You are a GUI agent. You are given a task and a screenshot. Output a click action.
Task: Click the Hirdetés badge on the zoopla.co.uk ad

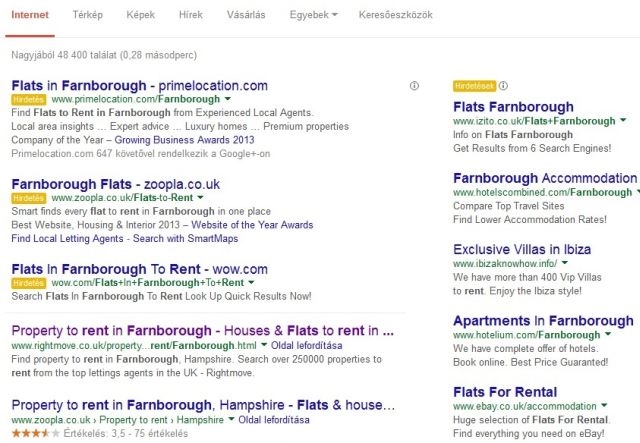click(x=29, y=198)
